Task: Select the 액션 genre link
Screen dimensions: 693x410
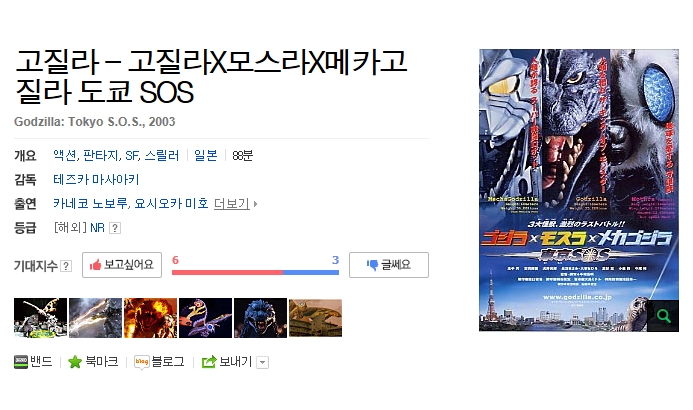Action: (x=65, y=156)
